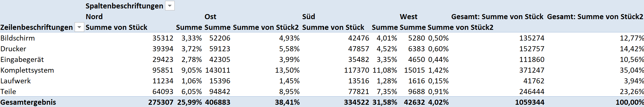
Task: Select the Eingabegerät row label
Action: click(x=22, y=59)
